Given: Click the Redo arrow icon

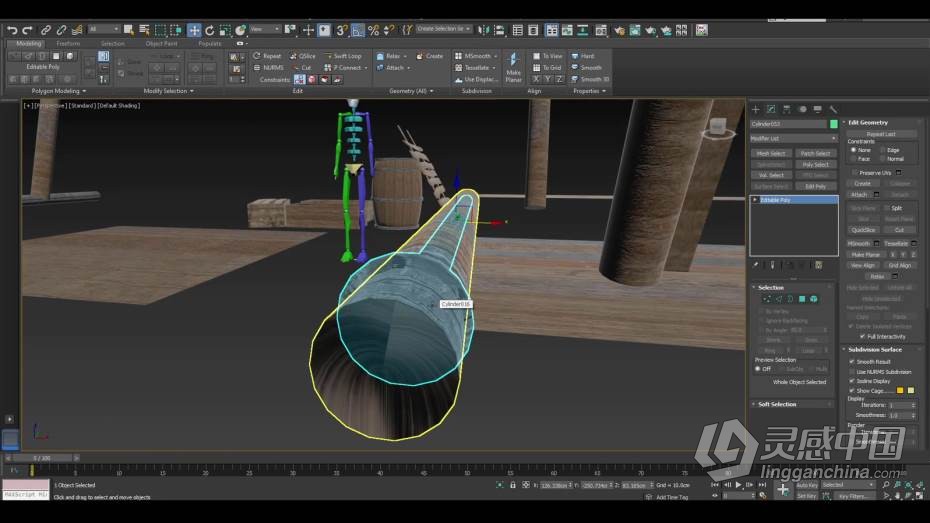Looking at the screenshot, I should tap(27, 30).
